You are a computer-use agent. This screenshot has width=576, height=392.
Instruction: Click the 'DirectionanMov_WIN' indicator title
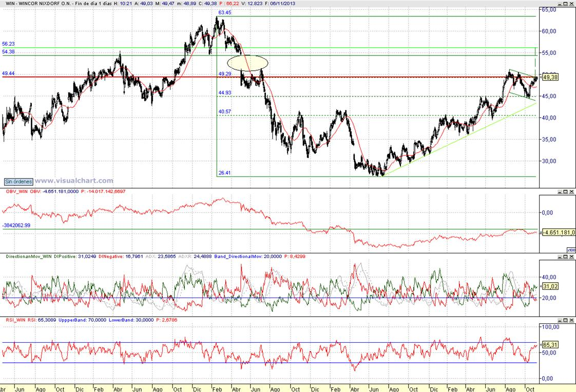point(29,257)
